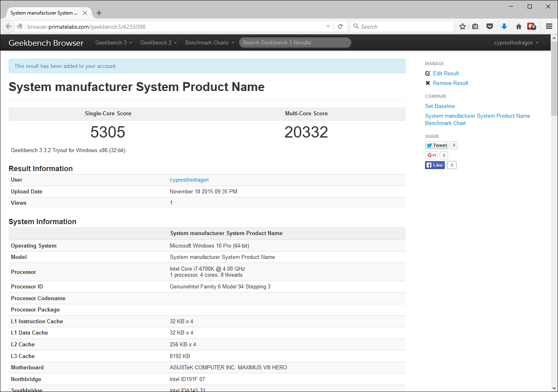The height and width of the screenshot is (392, 558).
Task: Open a new tab with plus button
Action: tap(99, 13)
